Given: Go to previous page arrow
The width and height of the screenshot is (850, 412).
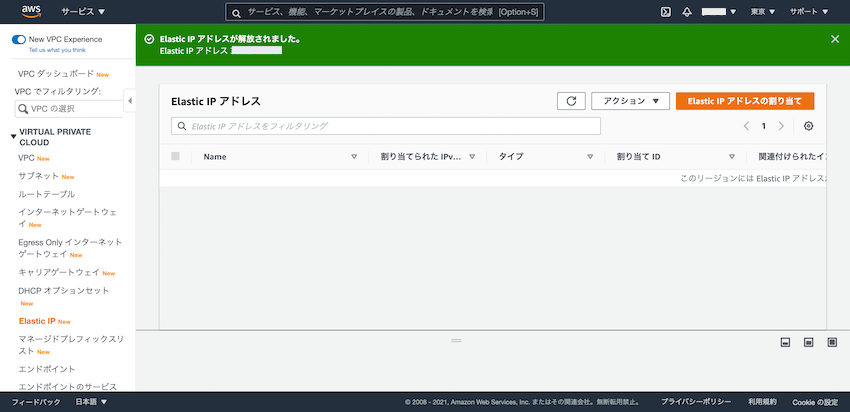Looking at the screenshot, I should coord(746,126).
